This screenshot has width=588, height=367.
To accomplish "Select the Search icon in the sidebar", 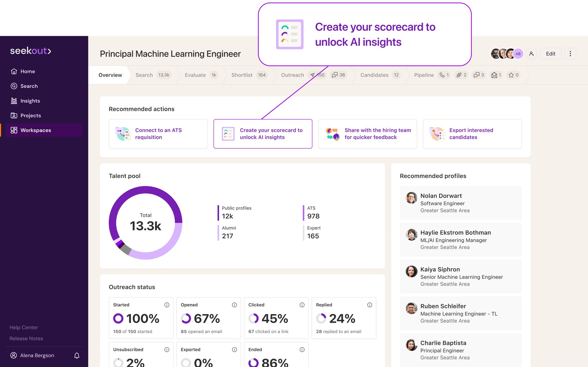I will pyautogui.click(x=14, y=86).
